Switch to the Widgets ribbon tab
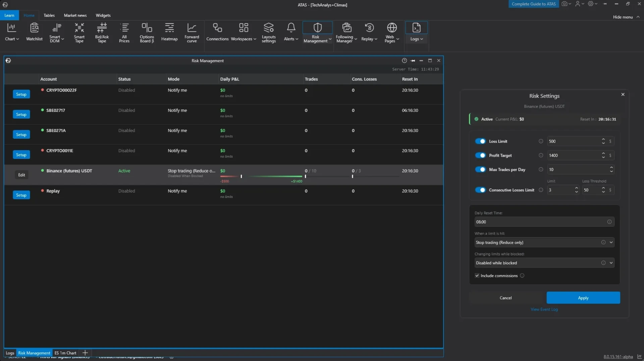 pyautogui.click(x=103, y=15)
